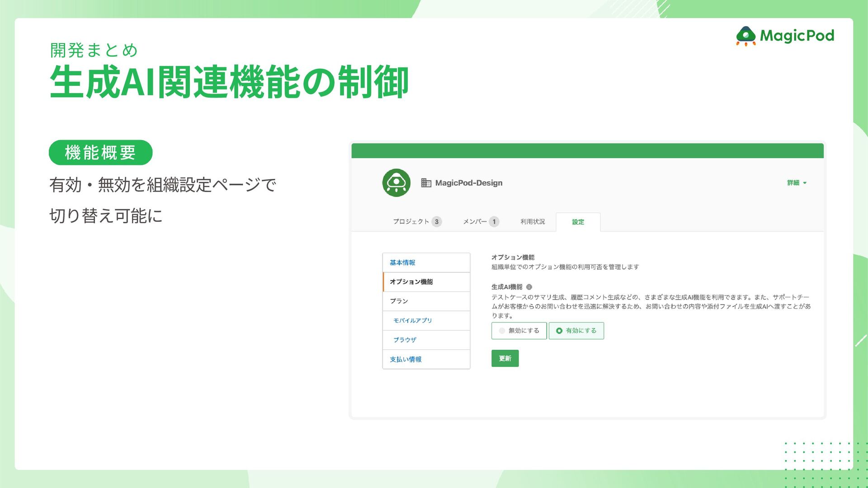
Task: Open the 利用状況 tab
Action: pyautogui.click(x=533, y=222)
